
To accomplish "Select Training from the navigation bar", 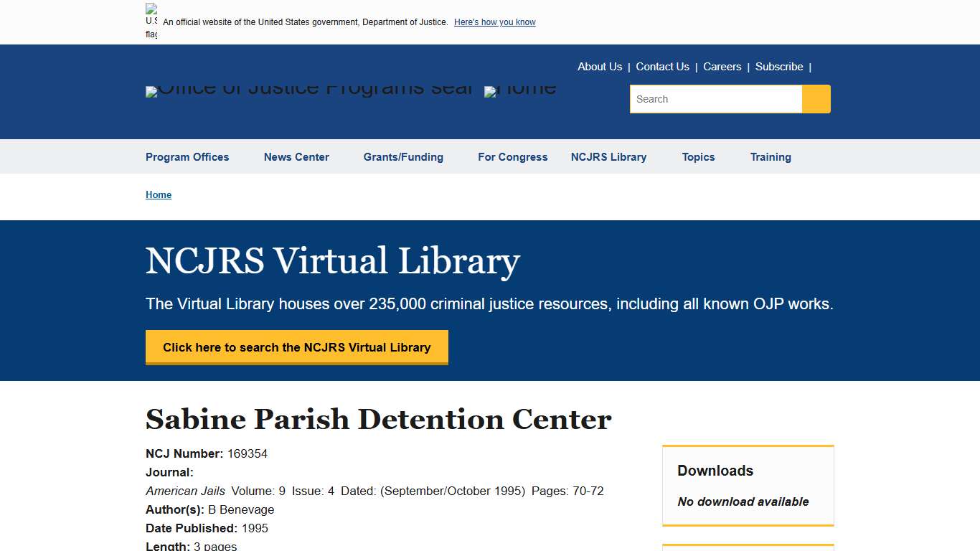I will tap(771, 157).
